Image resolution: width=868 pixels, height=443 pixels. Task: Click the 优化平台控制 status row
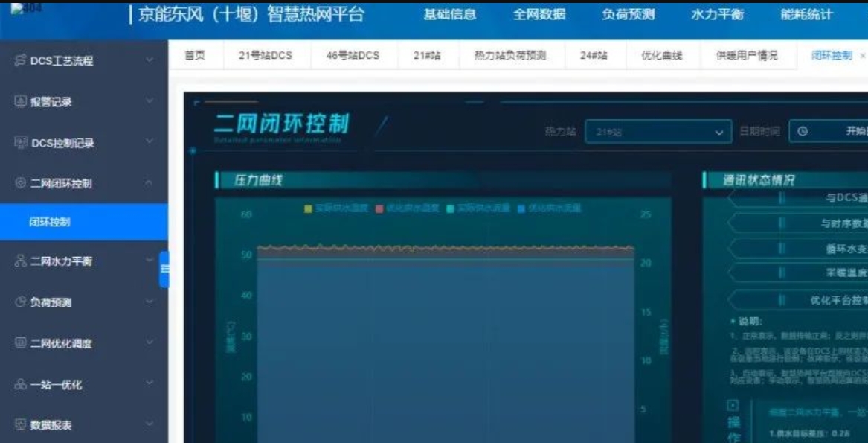coord(797,300)
